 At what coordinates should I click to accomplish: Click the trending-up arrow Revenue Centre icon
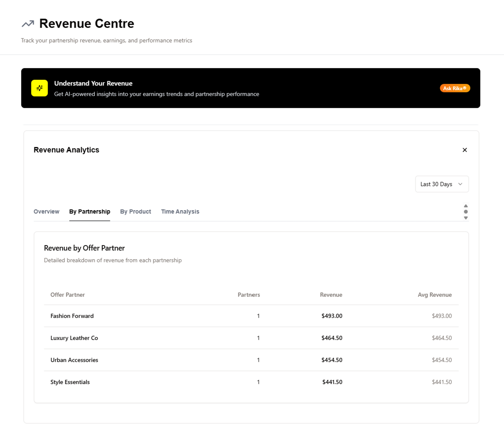28,24
